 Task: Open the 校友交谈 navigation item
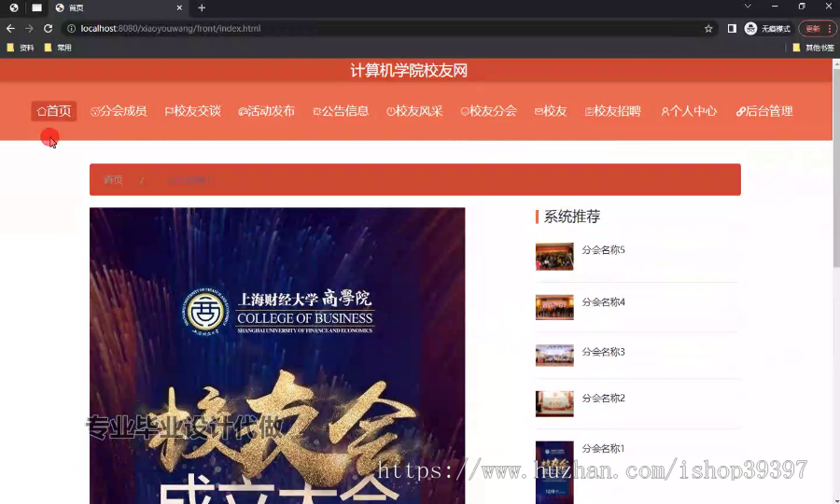coord(193,111)
